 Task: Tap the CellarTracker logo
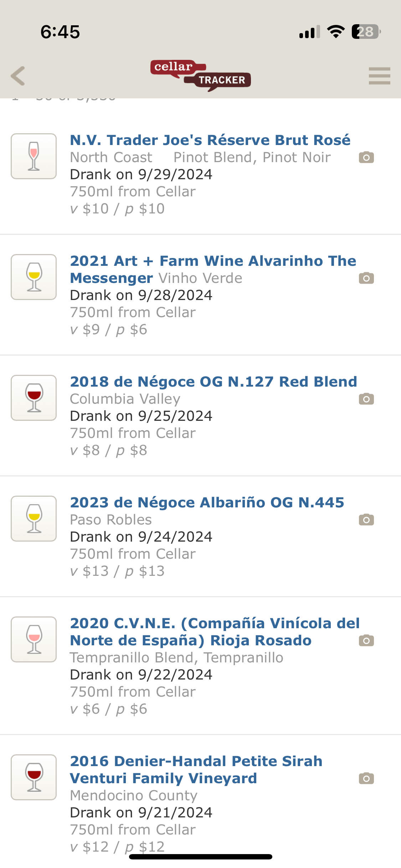tap(201, 75)
